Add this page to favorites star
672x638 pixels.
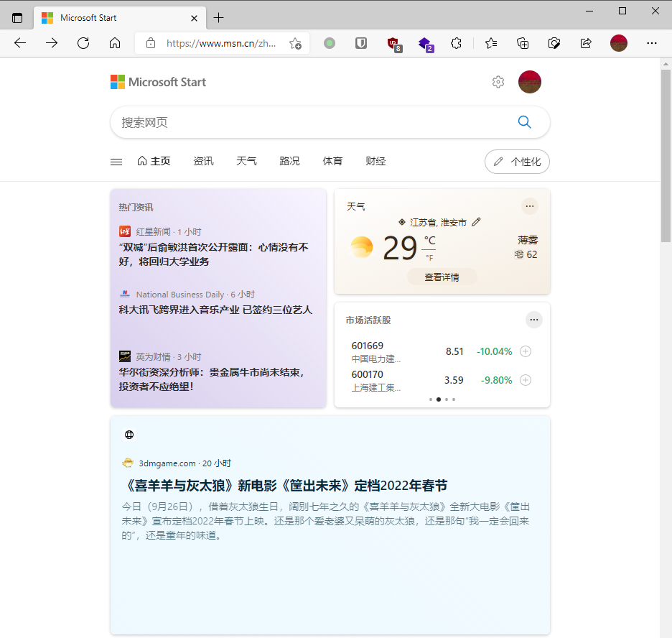(x=295, y=43)
